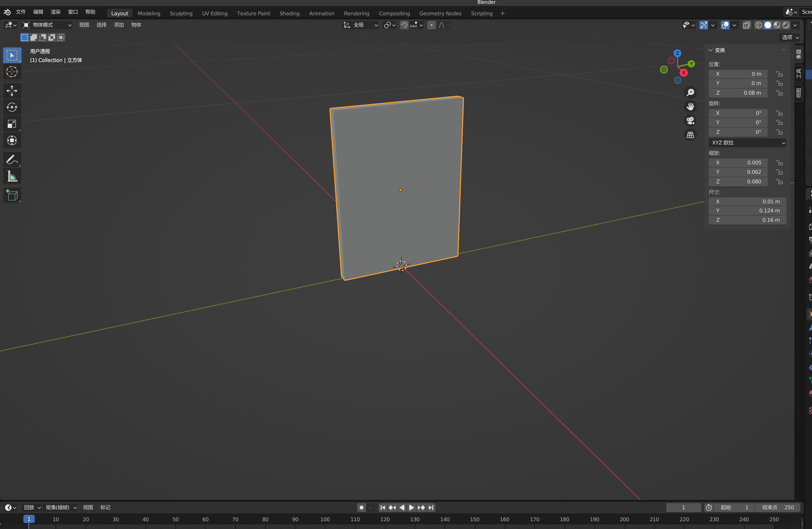Select the Annotate pencil tool

click(x=12, y=159)
